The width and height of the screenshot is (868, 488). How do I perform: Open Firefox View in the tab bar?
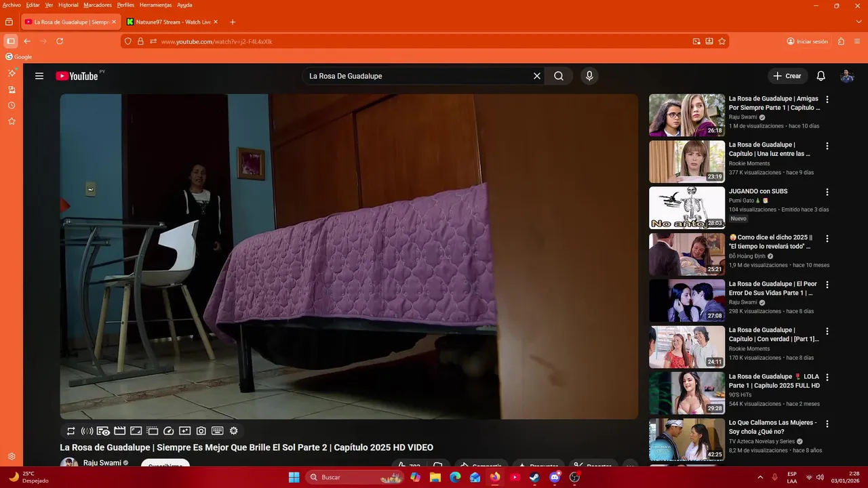(x=9, y=22)
